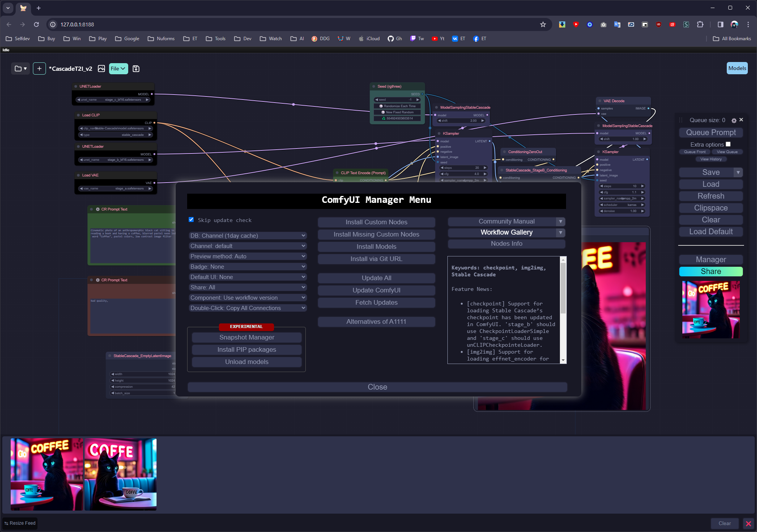The image size is (757, 532).
Task: Click the gradient Share button
Action: pos(711,271)
